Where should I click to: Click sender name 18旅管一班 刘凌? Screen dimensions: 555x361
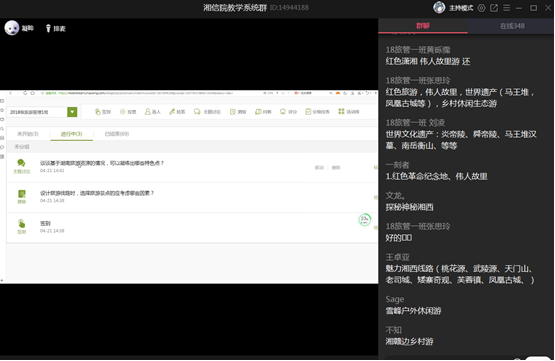[415, 122]
